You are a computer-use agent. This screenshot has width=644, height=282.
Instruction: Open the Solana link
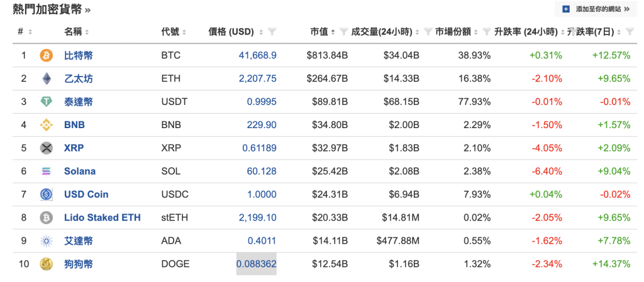80,171
